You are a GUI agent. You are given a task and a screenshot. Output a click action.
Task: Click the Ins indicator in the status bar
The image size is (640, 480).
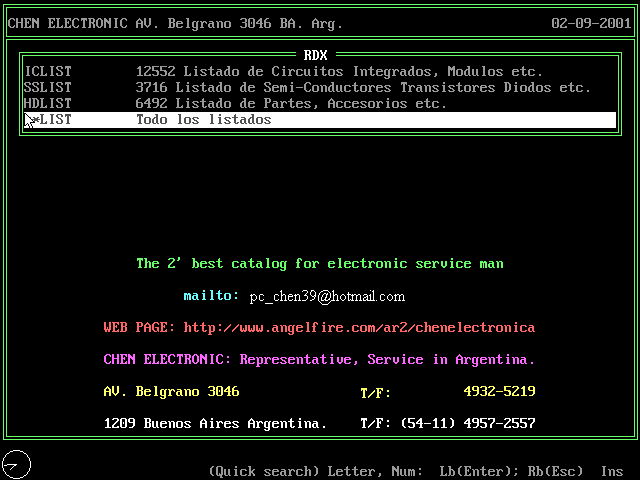coord(612,471)
